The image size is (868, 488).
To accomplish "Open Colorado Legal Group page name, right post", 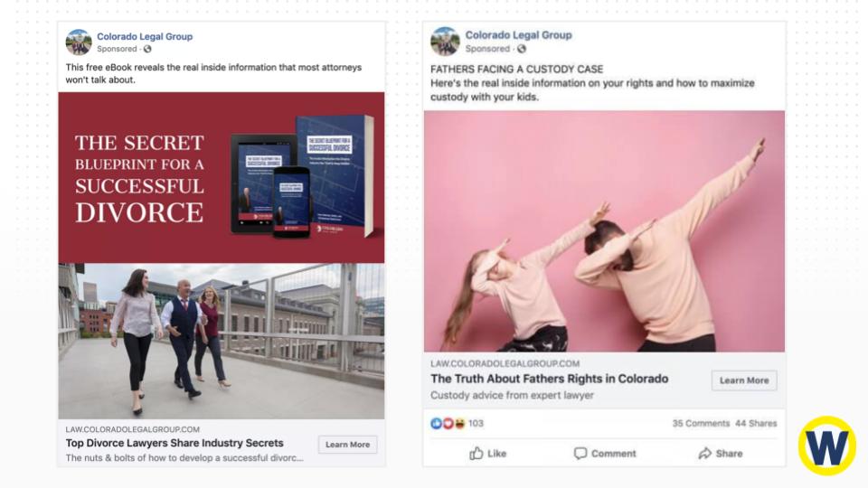I will 518,35.
